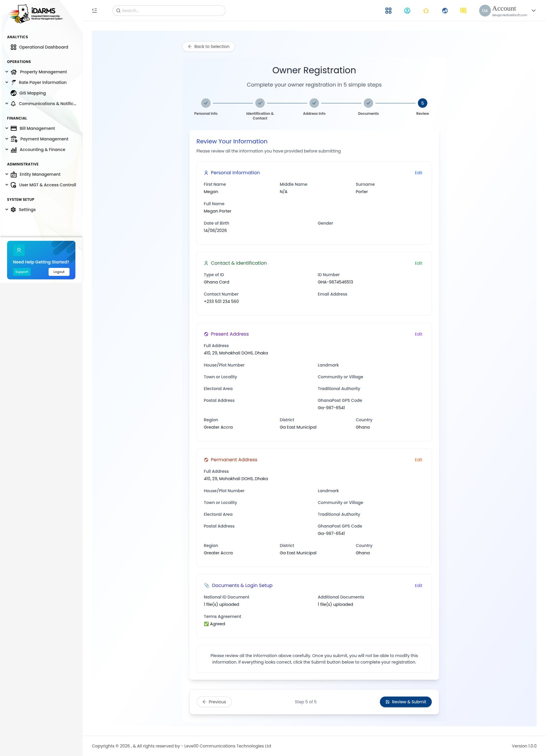Go to Personal Info step
Screen dimensions: 546x756
pos(206,103)
